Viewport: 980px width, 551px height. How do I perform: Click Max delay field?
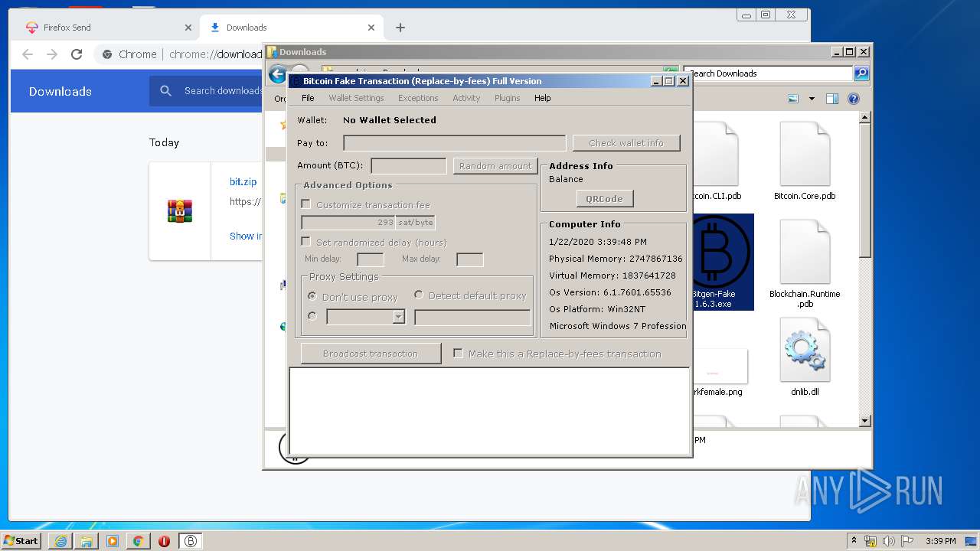point(470,259)
